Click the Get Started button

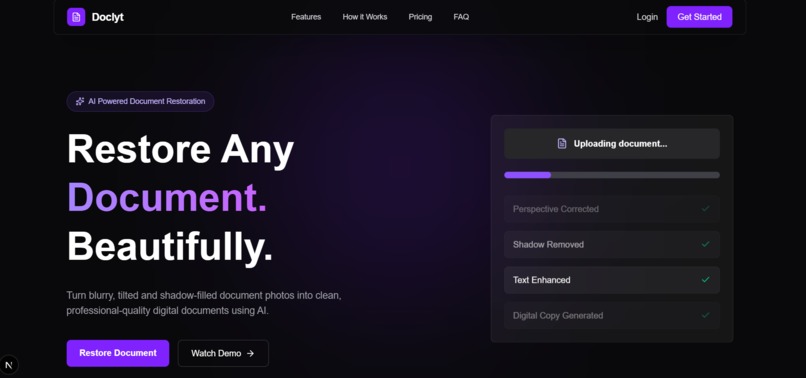pyautogui.click(x=699, y=17)
